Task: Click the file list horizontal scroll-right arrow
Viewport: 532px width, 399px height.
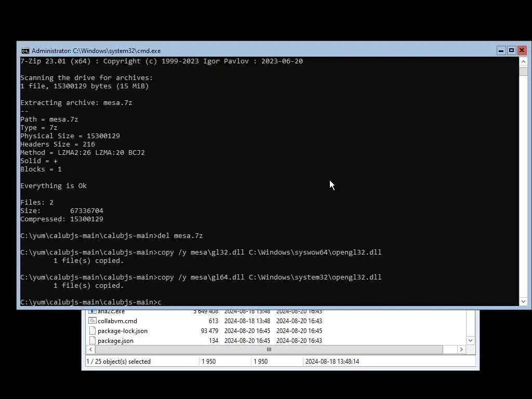Action: (461, 350)
